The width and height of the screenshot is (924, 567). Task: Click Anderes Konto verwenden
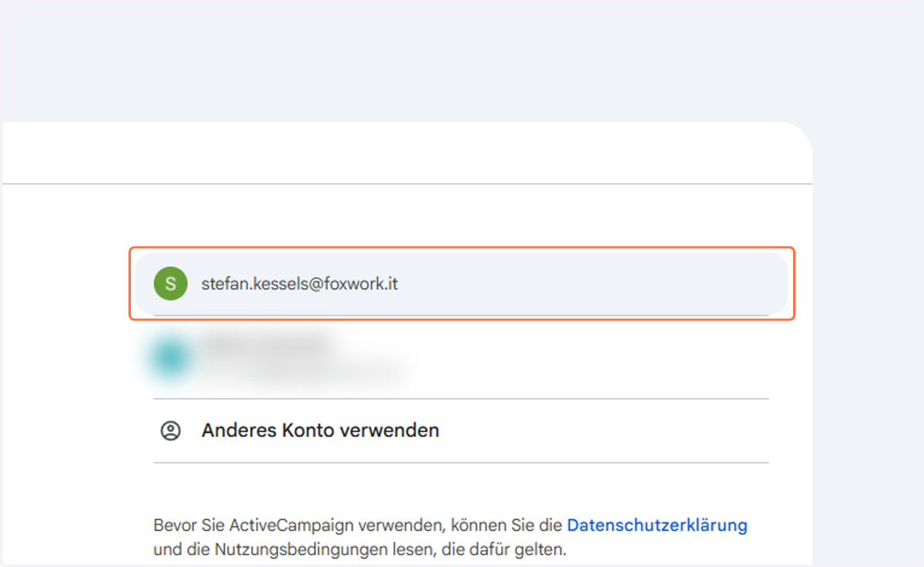pyautogui.click(x=461, y=430)
